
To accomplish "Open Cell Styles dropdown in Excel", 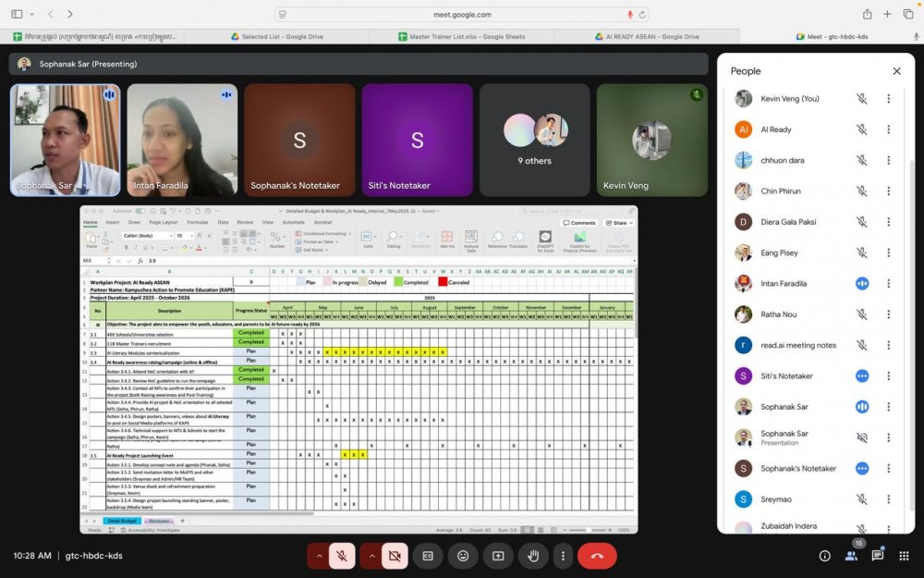I will 312,250.
